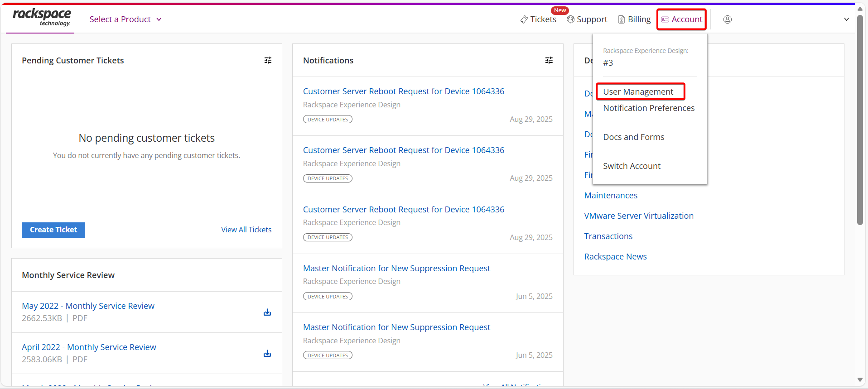Open Notifications panel filter settings icon
Image resolution: width=868 pixels, height=389 pixels.
[x=549, y=60]
